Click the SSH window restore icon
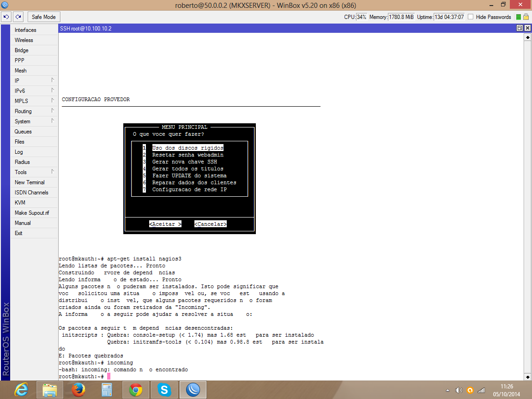Screen dimensions: 532x399 click(520, 28)
